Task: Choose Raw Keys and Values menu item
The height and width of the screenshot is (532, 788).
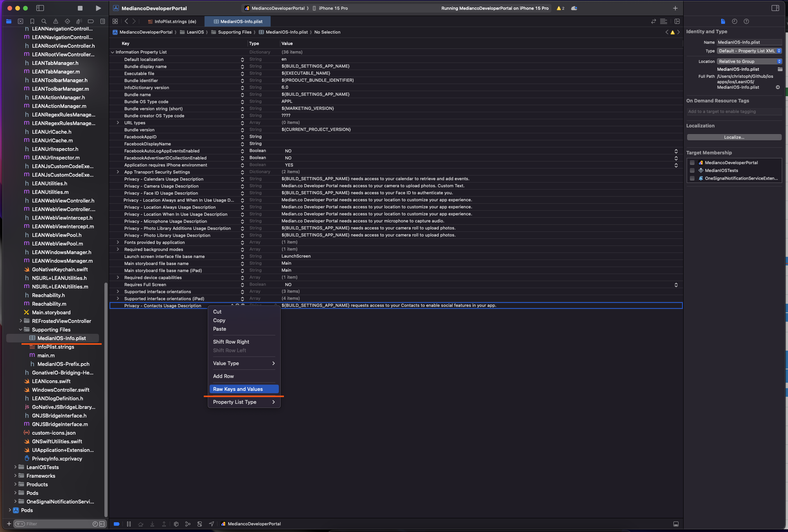Action: (x=244, y=389)
